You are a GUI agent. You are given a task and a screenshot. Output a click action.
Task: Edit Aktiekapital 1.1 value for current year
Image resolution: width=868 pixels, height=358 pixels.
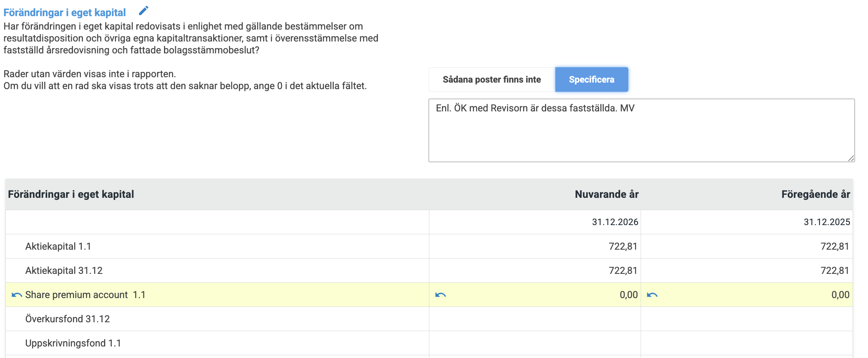(x=622, y=246)
